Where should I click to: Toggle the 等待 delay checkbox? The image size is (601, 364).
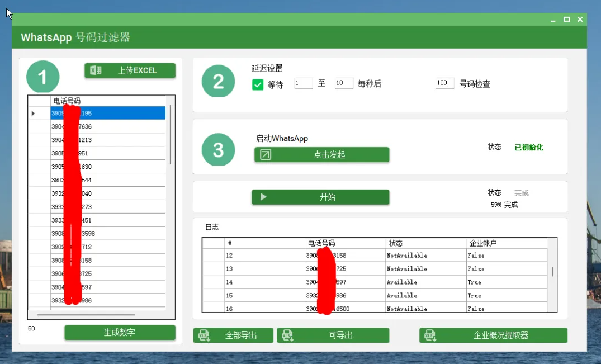258,84
